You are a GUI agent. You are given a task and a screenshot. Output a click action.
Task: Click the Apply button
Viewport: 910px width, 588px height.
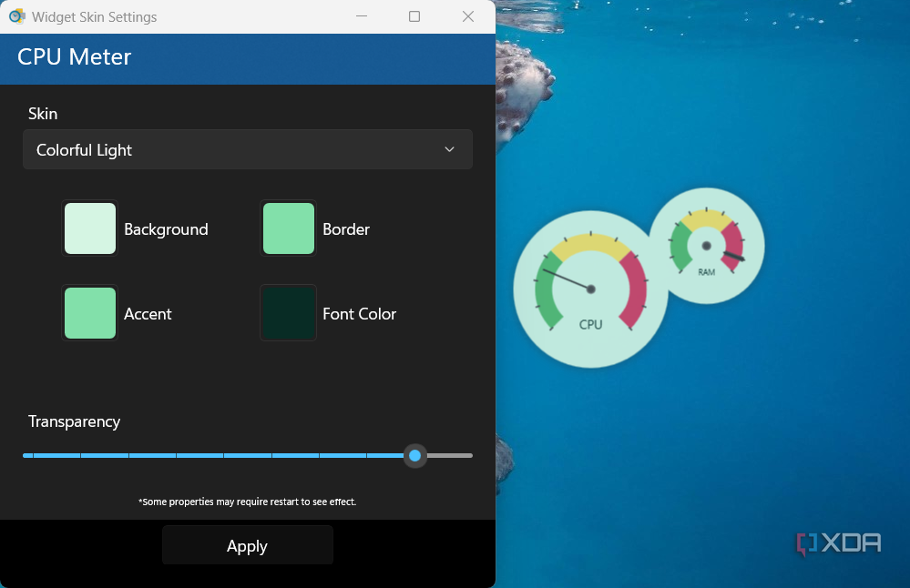247,545
